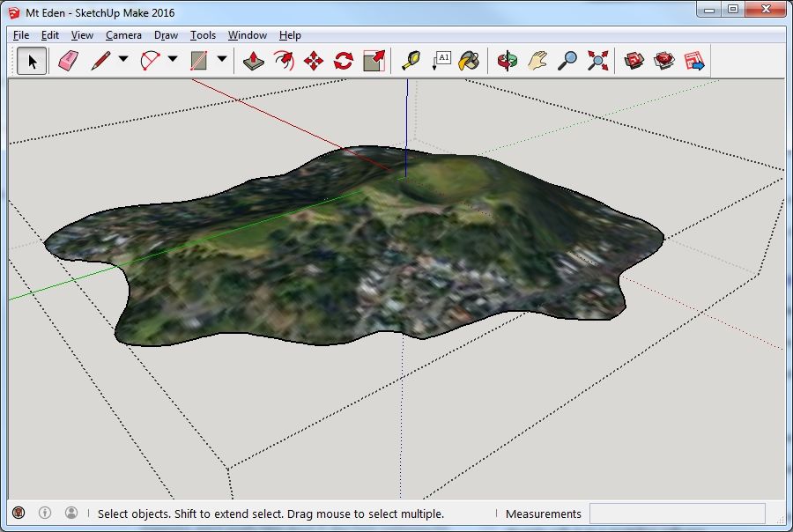Activate the Push/Pull tool
Screen dimensions: 793x532
coord(254,61)
